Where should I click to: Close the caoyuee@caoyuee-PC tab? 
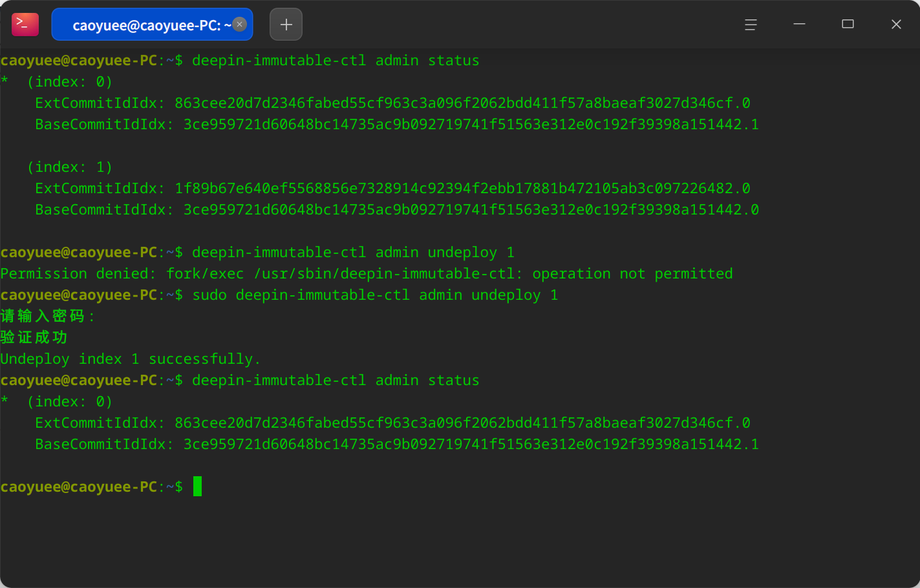click(x=240, y=25)
